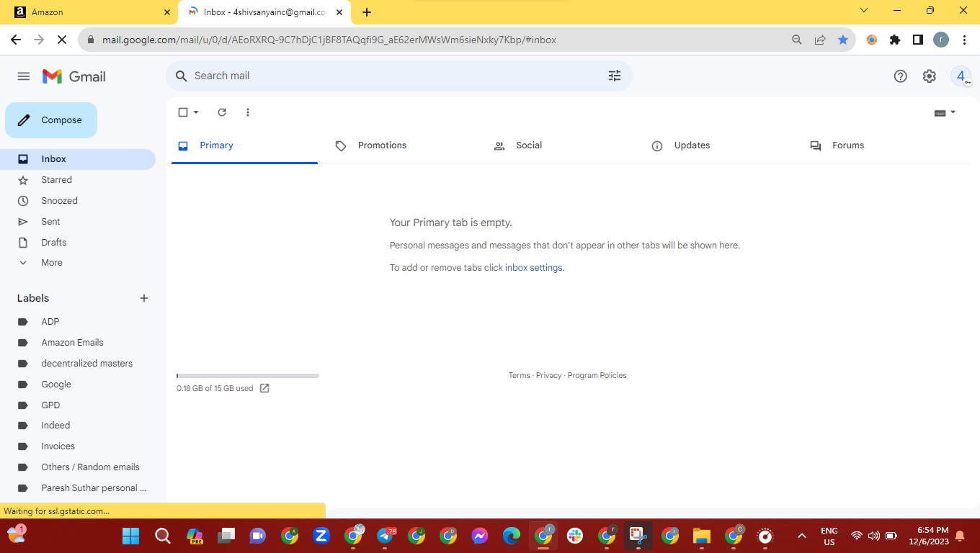Viewport: 980px width, 553px height.
Task: Open Gmail settings gear icon
Action: pos(929,76)
